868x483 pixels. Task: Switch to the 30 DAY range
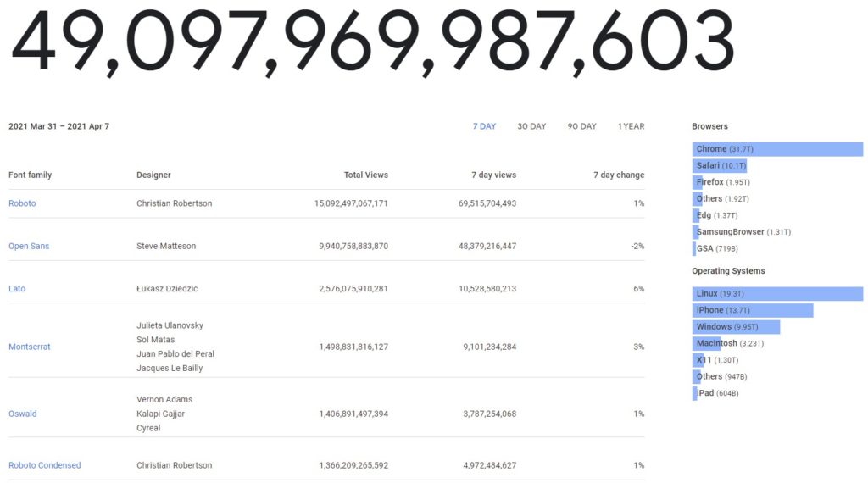[531, 126]
